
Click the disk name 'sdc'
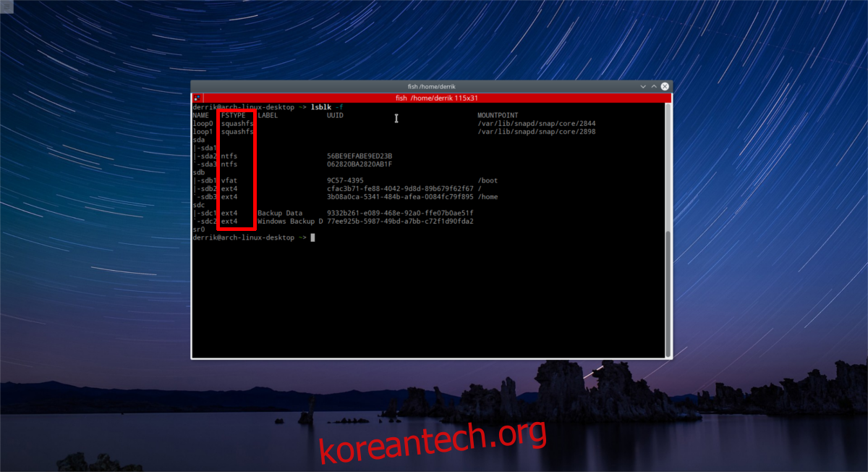(x=198, y=205)
